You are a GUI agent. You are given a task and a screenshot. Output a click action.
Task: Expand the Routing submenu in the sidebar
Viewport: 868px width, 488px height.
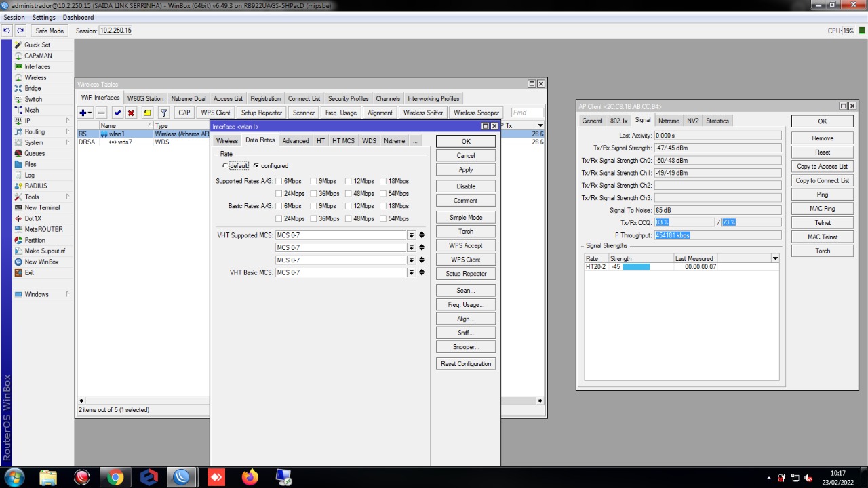tap(35, 131)
